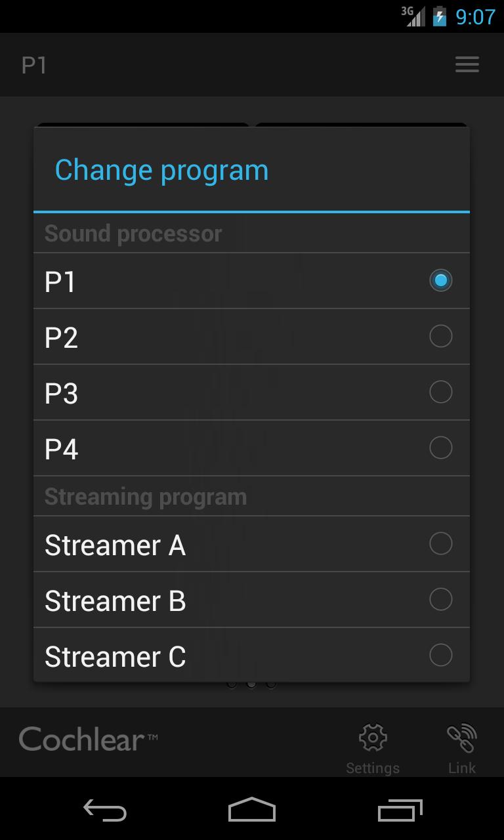Open the recent apps button

(400, 811)
